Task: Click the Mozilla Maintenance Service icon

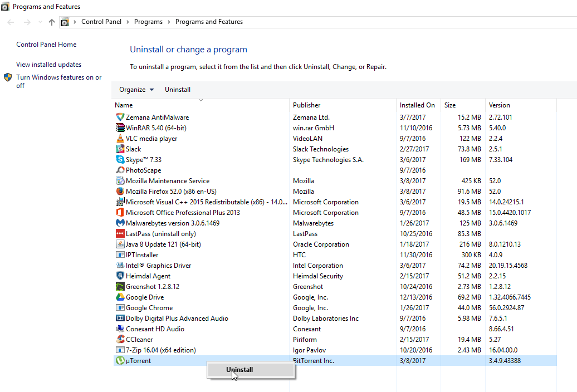Action: click(120, 181)
